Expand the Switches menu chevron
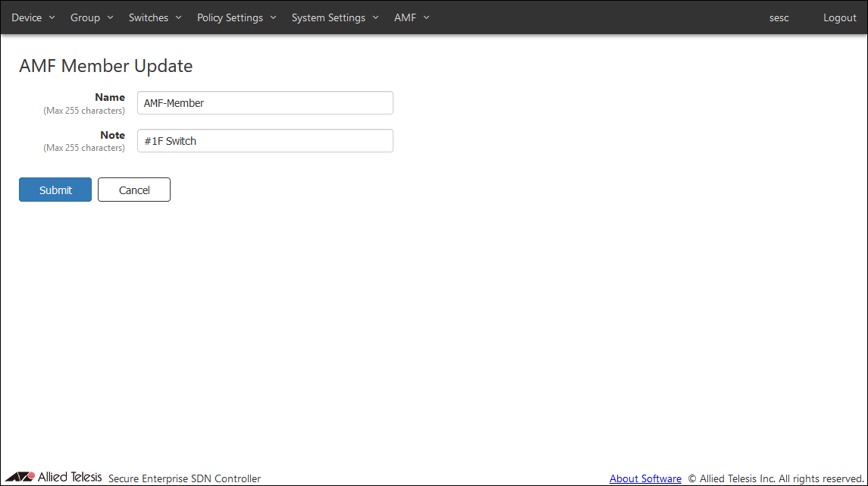This screenshot has height=486, width=868. pyautogui.click(x=178, y=17)
